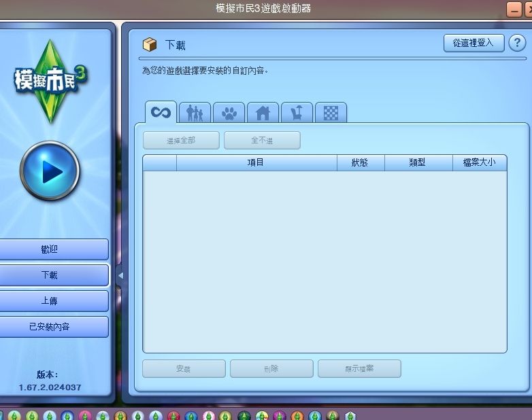
Task: Sort the list by the 項目 column header
Action: 256,162
